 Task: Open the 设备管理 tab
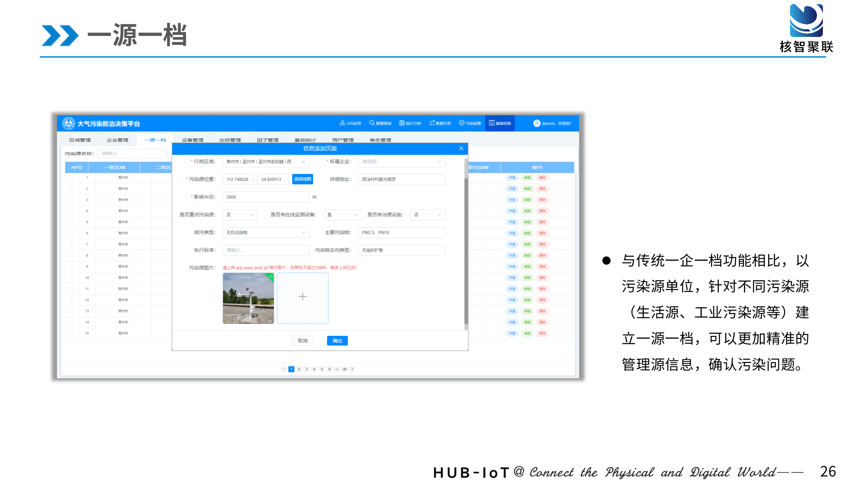192,140
